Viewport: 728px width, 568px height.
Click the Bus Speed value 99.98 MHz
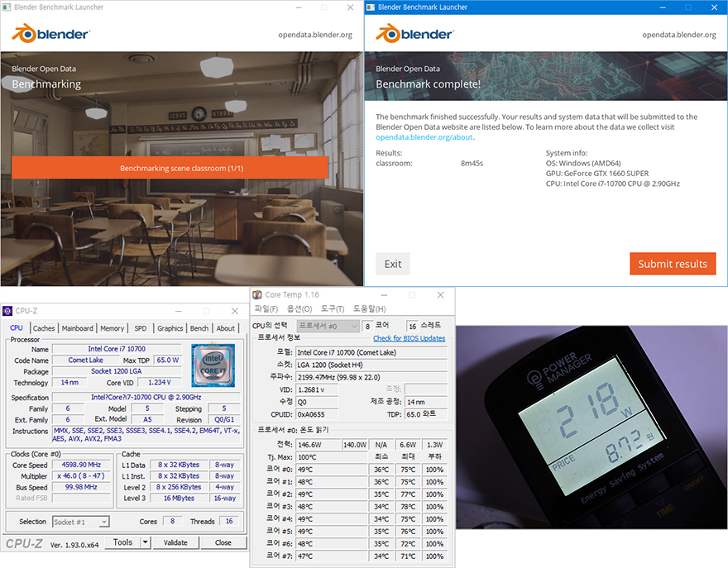81,487
